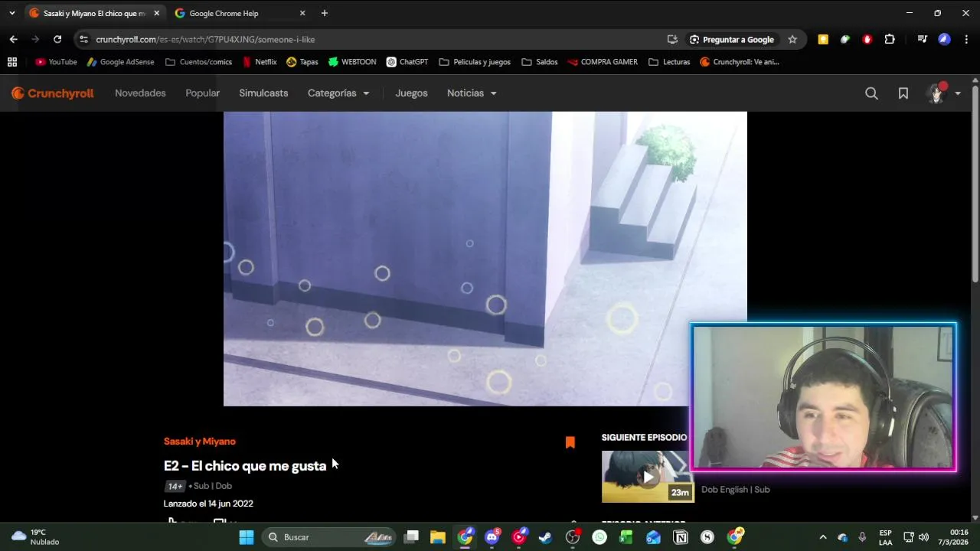Open Excel from the taskbar

[x=626, y=537]
